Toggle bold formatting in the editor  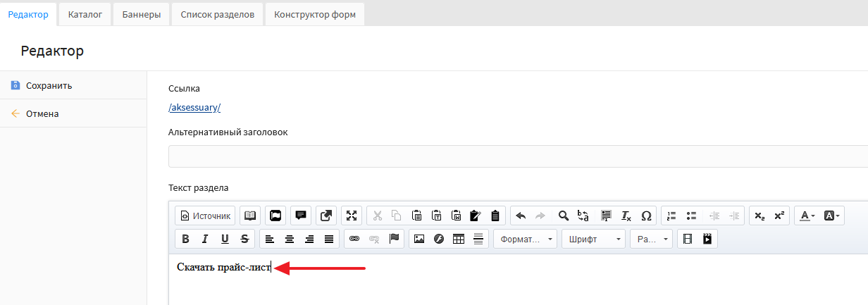pos(185,239)
